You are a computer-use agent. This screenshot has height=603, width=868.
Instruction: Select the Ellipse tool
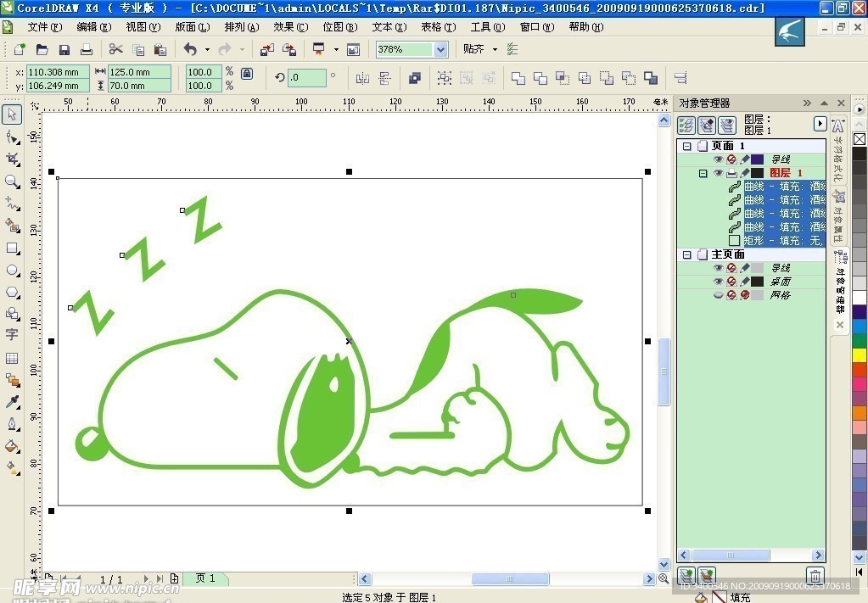12,270
